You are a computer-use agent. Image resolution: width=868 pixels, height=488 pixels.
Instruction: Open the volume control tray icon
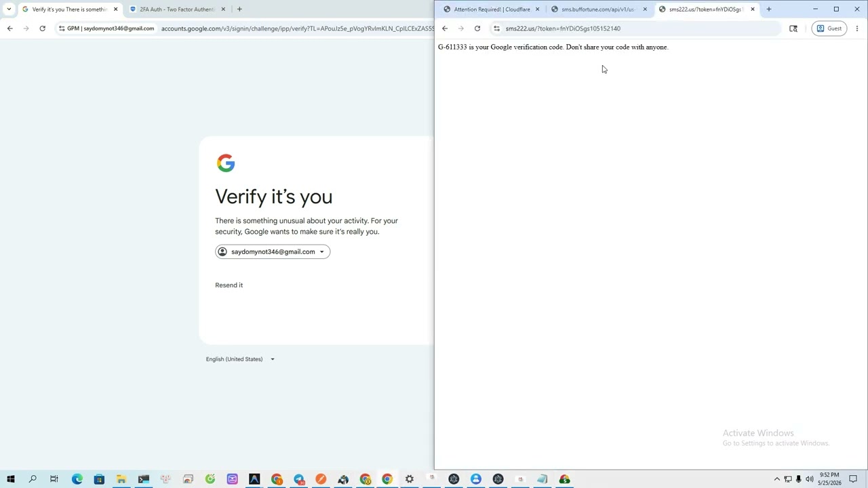coord(810,479)
